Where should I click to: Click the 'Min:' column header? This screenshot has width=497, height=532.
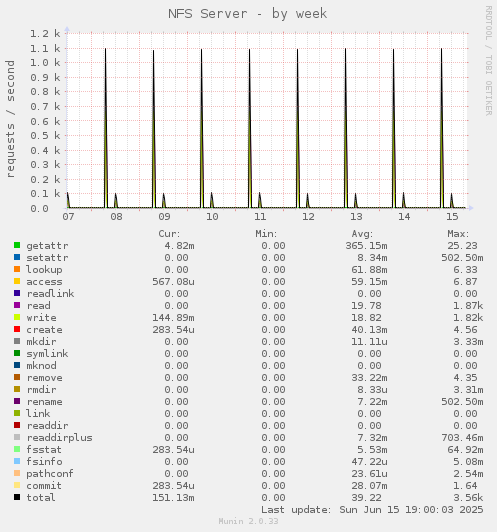[266, 234]
